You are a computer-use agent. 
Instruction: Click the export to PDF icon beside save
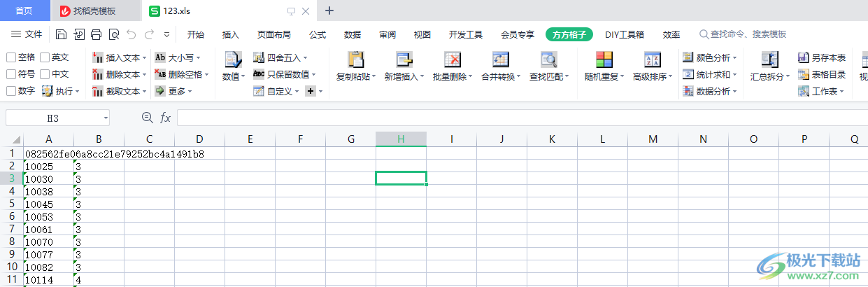(79, 34)
